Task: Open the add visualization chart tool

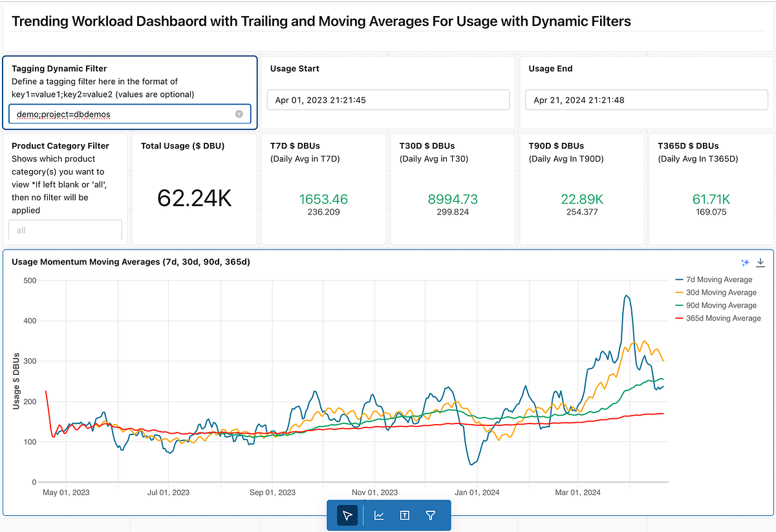Action: point(378,515)
